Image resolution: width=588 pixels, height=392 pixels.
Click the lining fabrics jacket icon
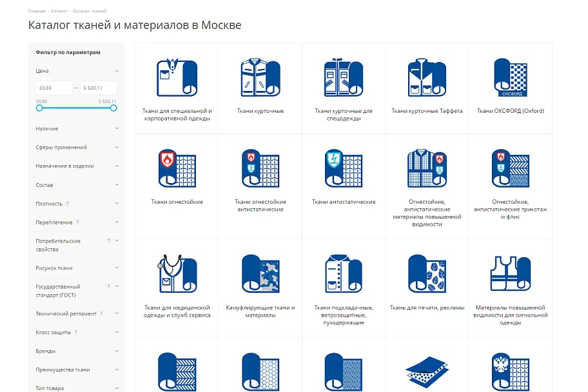[x=344, y=274]
